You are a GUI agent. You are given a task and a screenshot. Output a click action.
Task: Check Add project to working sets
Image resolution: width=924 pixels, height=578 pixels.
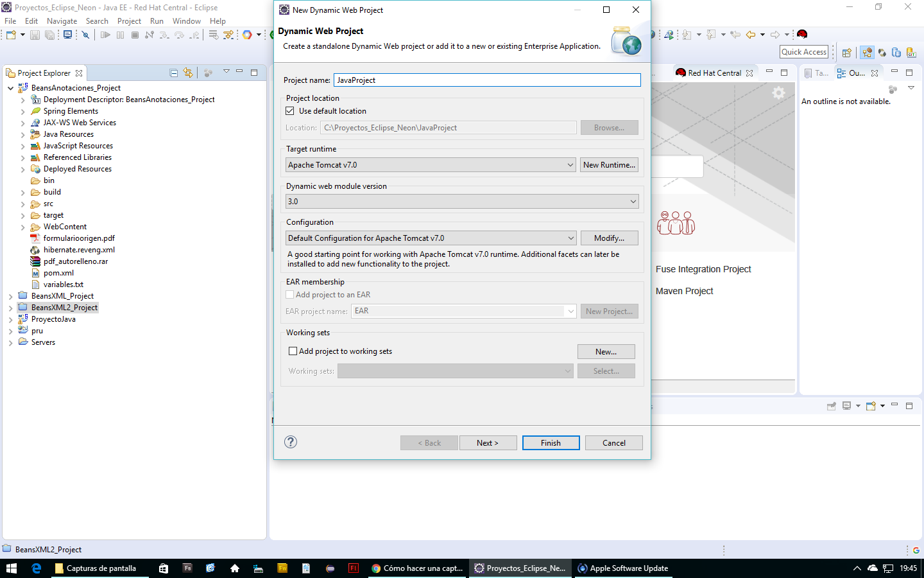[293, 351]
